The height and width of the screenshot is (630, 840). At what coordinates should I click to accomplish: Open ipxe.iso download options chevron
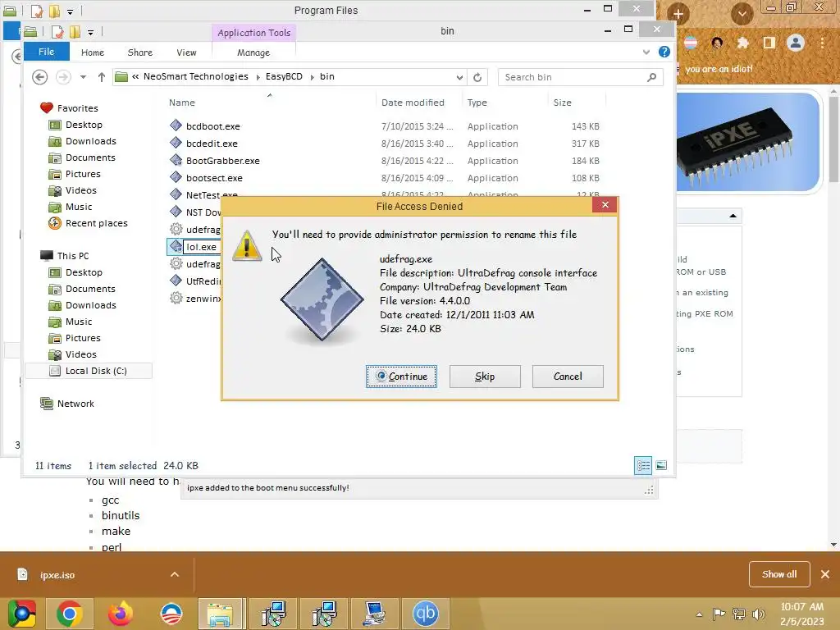pyautogui.click(x=175, y=574)
